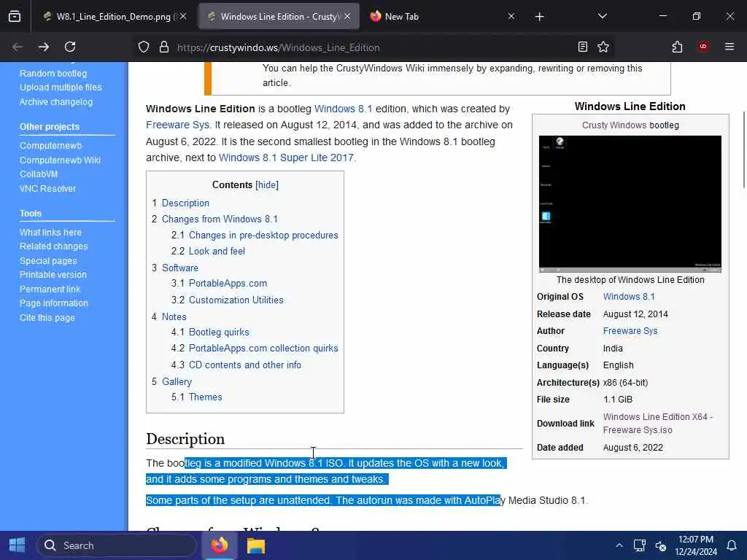Open the taskbar network status icon
Screen dimensions: 747x560
pyautogui.click(x=660, y=545)
